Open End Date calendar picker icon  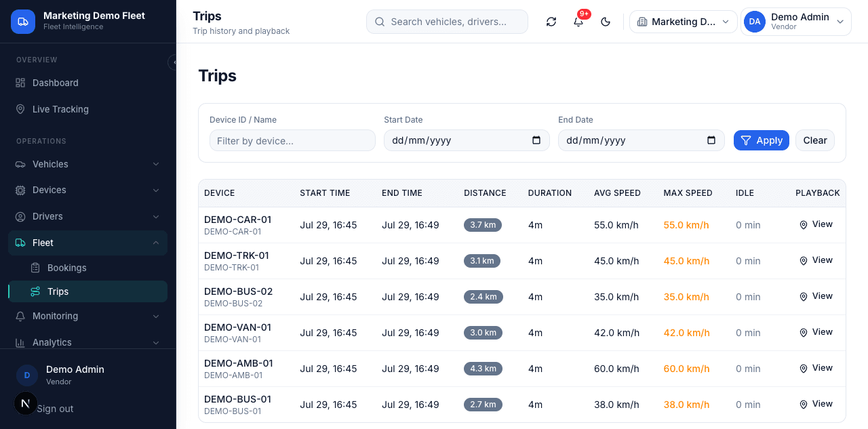[x=711, y=140]
